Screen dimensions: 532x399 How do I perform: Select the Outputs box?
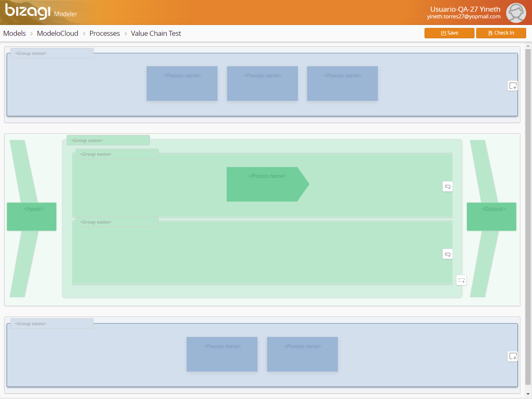[491, 217]
